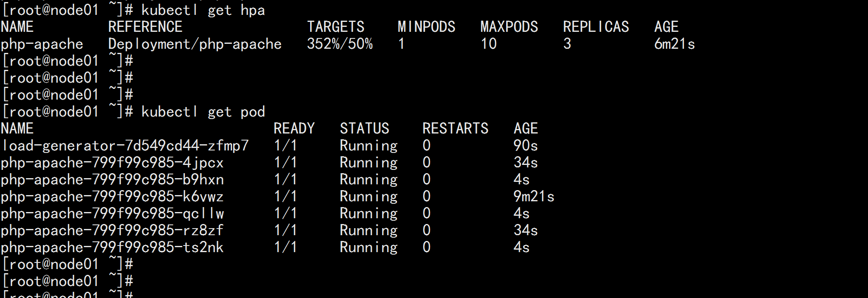The height and width of the screenshot is (298, 868).
Task: Click the MAXPODS column header
Action: tap(509, 27)
